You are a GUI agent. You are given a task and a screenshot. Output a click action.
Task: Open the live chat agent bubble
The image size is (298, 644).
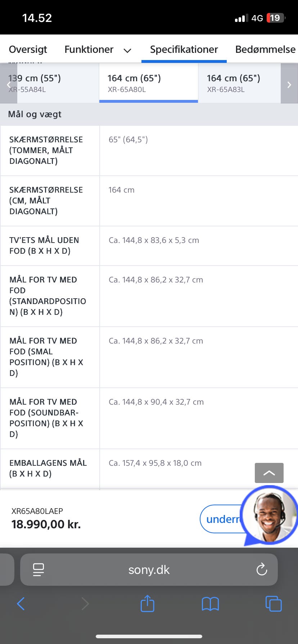click(x=270, y=515)
